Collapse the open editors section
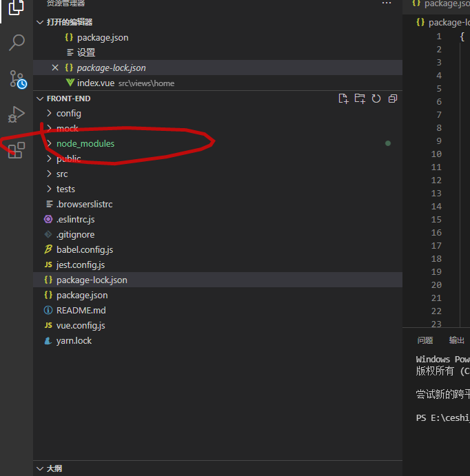Image resolution: width=470 pixels, height=476 pixels. point(40,22)
